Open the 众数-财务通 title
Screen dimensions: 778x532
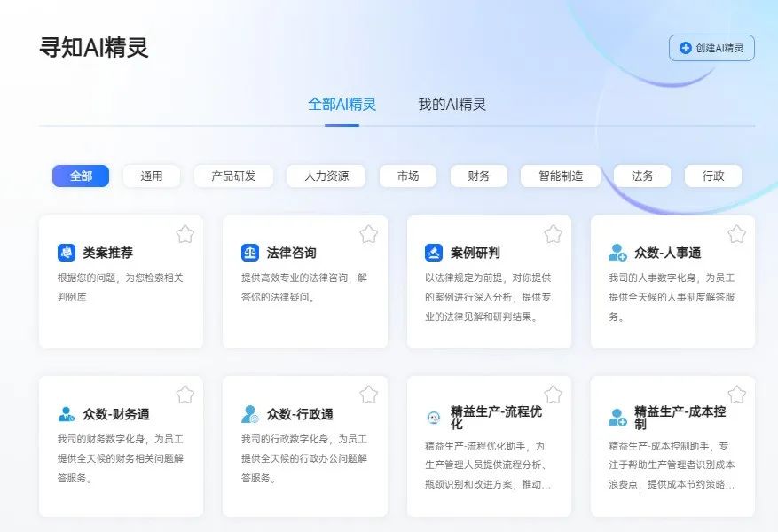click(x=116, y=414)
